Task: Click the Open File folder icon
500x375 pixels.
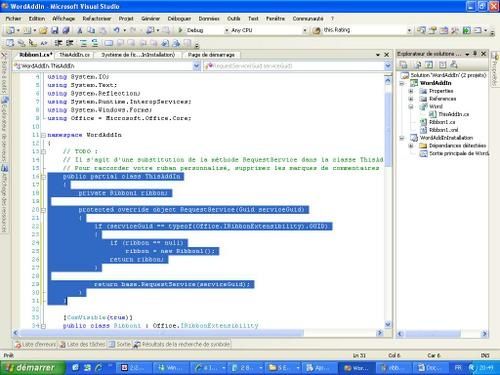Action: 43,30
